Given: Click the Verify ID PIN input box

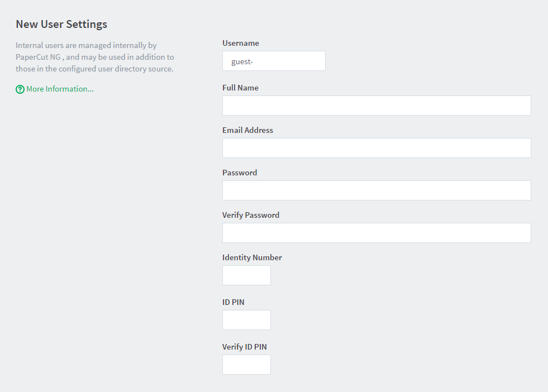Looking at the screenshot, I should point(246,365).
